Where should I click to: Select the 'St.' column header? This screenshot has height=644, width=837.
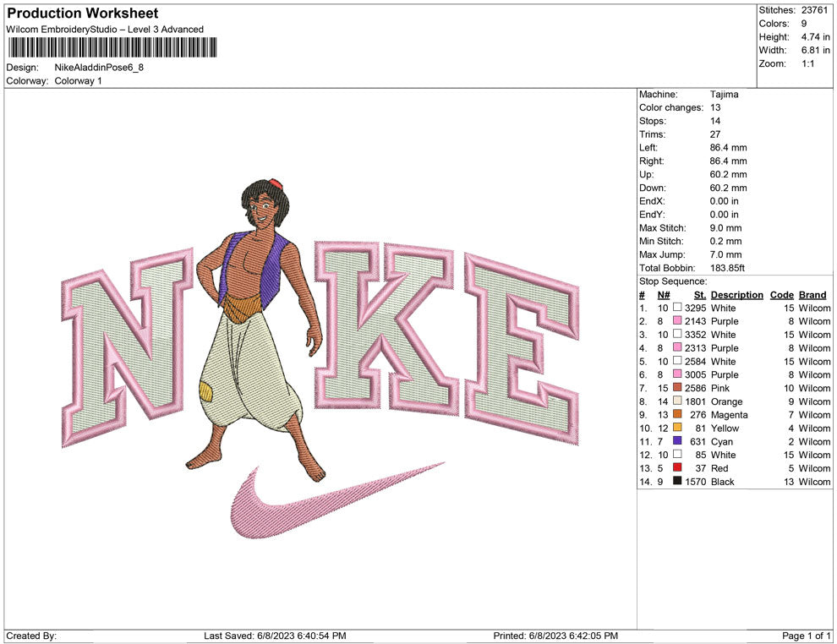point(700,294)
